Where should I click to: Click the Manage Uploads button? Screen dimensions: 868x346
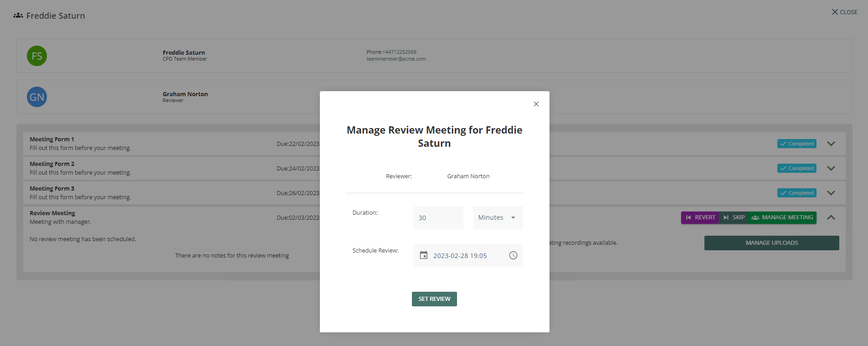(x=771, y=243)
